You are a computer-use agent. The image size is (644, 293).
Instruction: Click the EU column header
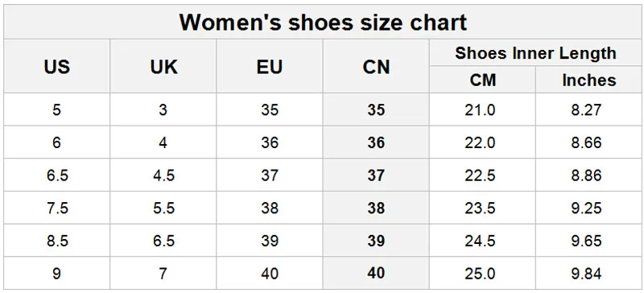point(270,67)
